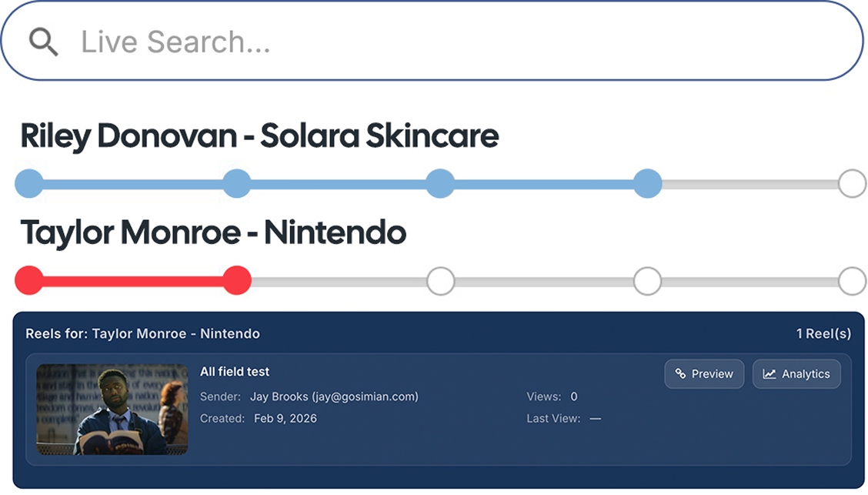Click Taylor Monroe's third empty stage circle
The image size is (868, 495).
441,281
